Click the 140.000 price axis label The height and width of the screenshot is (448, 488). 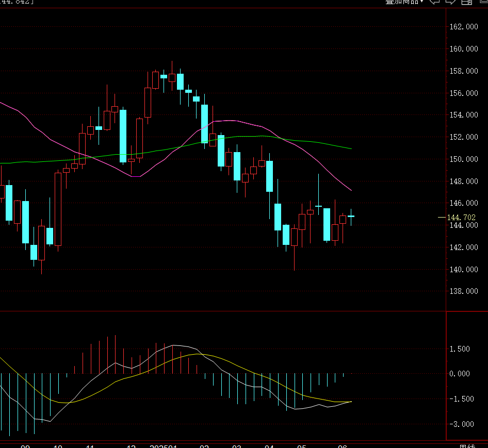click(x=464, y=269)
